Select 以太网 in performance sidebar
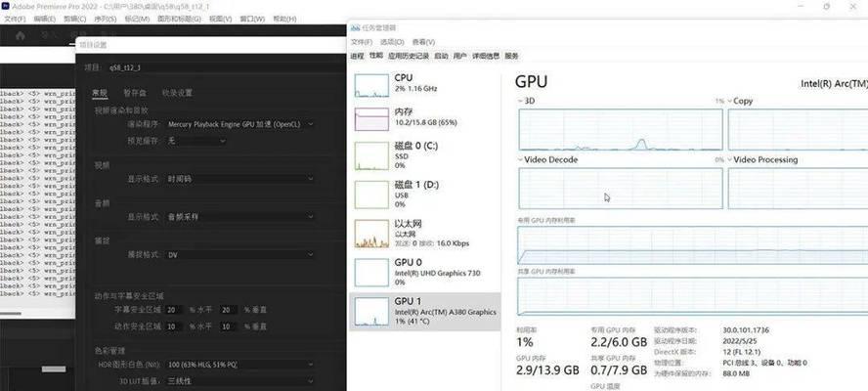Viewport: 868px width, 391px height. [x=424, y=233]
